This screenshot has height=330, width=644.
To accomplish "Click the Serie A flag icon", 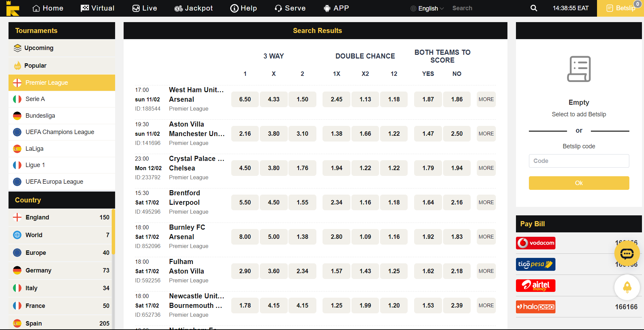I will (17, 99).
